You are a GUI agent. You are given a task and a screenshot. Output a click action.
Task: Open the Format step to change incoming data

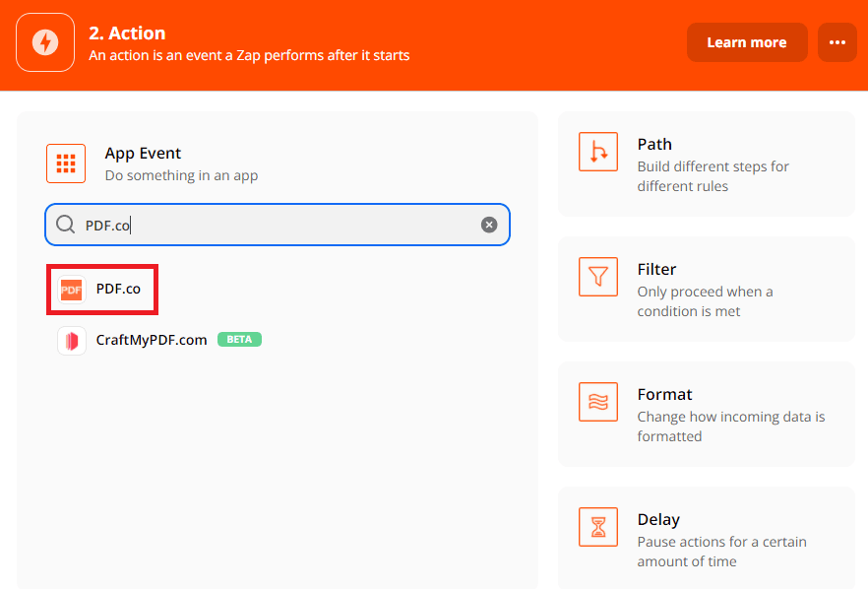click(706, 414)
